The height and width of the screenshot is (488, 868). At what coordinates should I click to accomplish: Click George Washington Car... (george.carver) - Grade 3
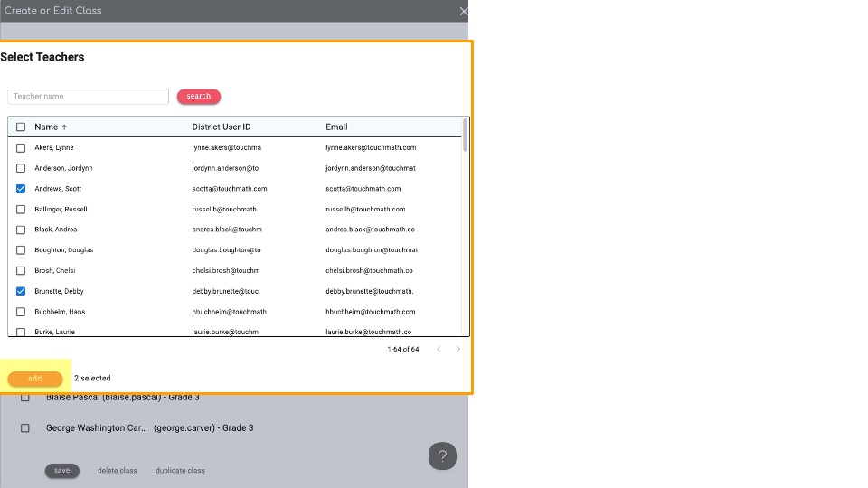149,427
